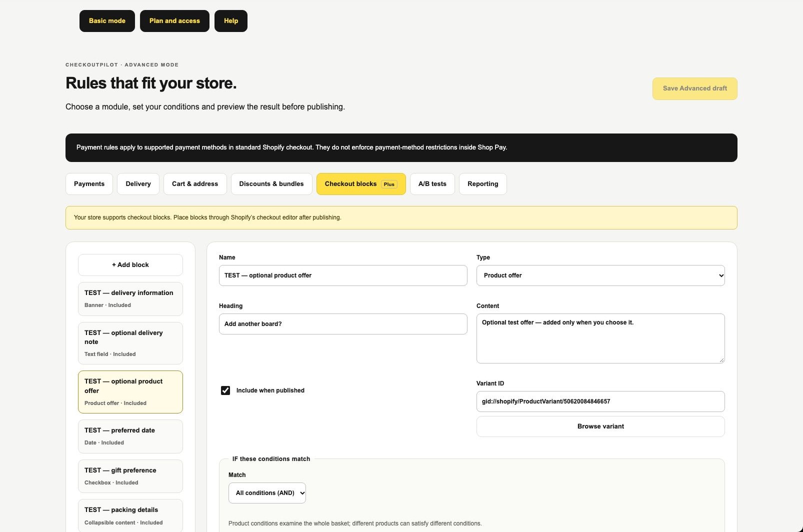Image resolution: width=803 pixels, height=532 pixels.
Task: Click the Content textarea resize grip
Action: click(x=721, y=359)
